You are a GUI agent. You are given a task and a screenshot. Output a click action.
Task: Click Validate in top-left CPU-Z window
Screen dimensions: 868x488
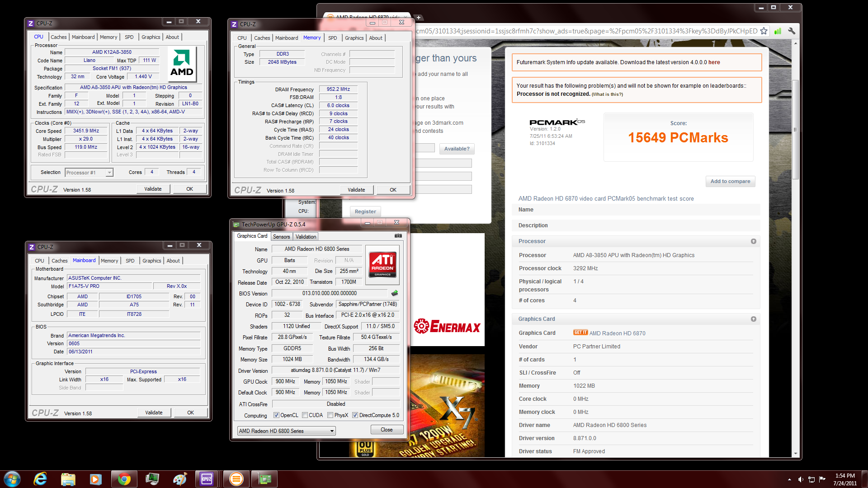pyautogui.click(x=153, y=189)
